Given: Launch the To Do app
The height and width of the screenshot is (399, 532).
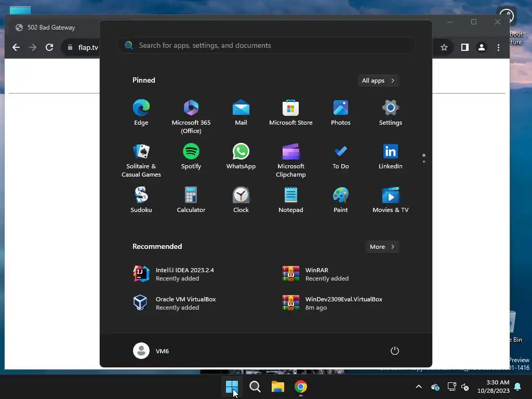Looking at the screenshot, I should (341, 156).
